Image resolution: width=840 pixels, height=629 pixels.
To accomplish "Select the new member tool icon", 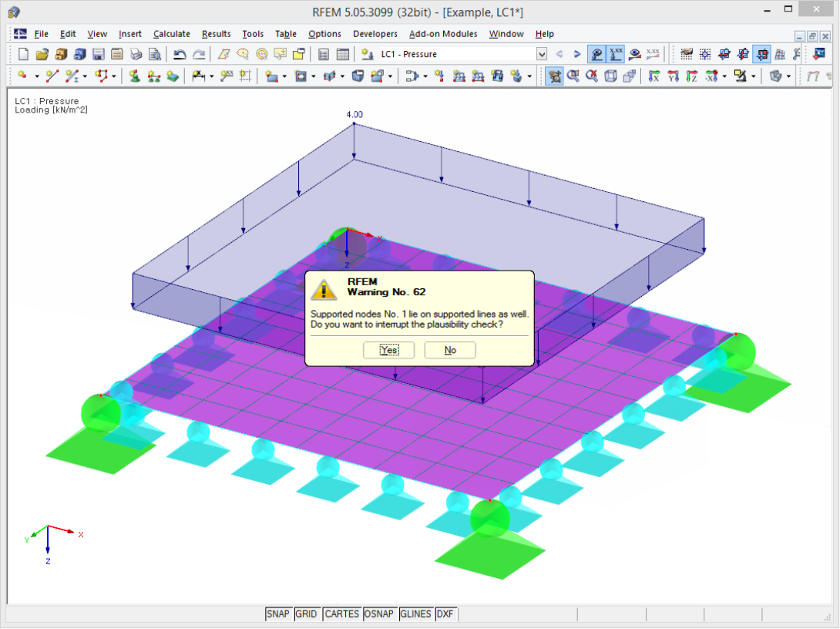I will point(71,76).
